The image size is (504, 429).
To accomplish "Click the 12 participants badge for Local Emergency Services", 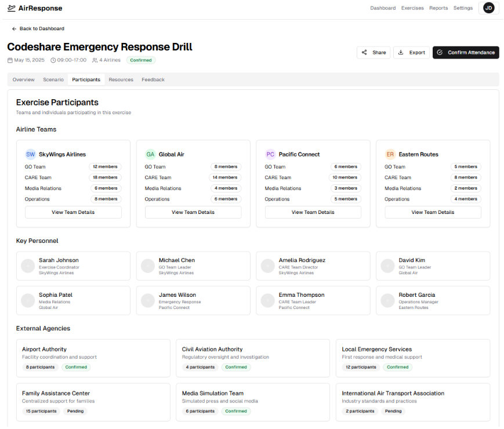I will click(361, 368).
